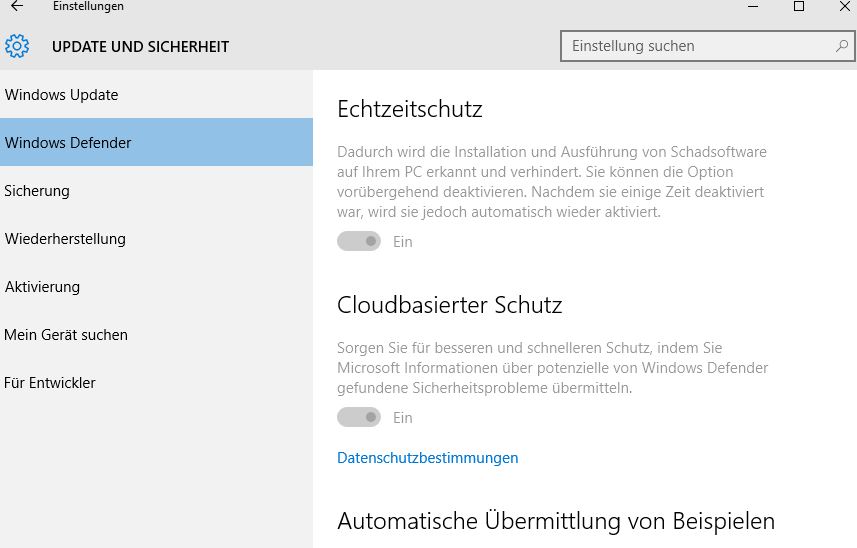Minimize the Einstellungen window
Screen dimensions: 857x548
tap(753, 6)
